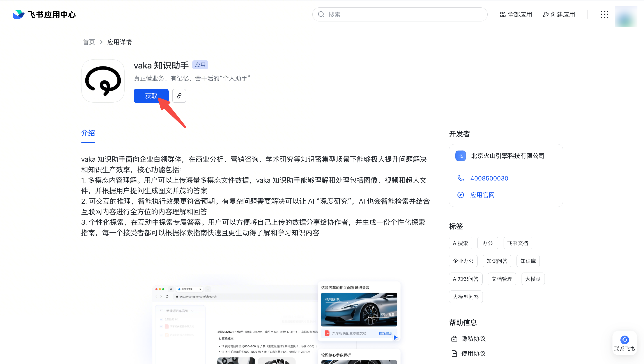Image resolution: width=644 pixels, height=364 pixels.
Task: Click the vaka 知识助手 title
Action: [x=161, y=65]
